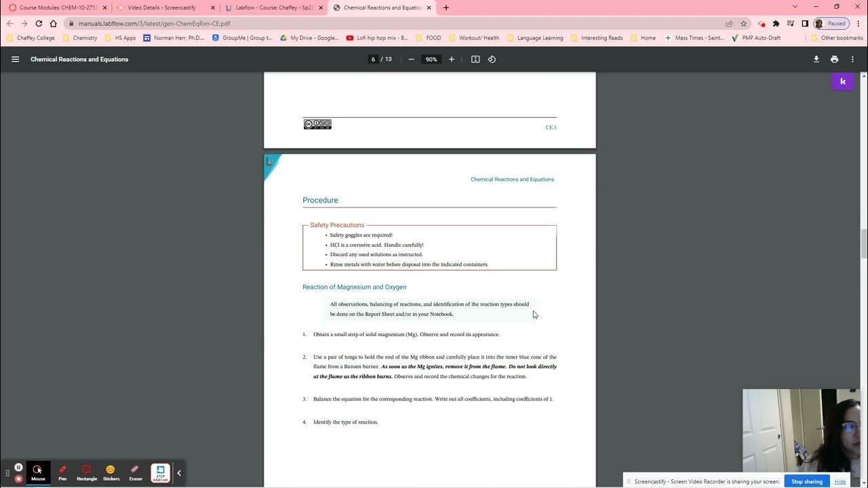Open the Other bookmarks folder
This screenshot has height=488, width=868.
coord(837,38)
